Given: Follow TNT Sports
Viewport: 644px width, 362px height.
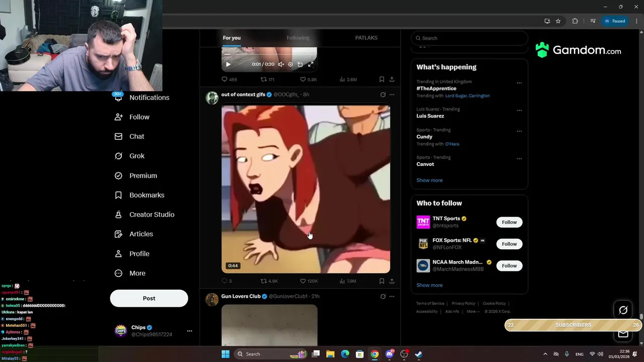Looking at the screenshot, I should 509,222.
